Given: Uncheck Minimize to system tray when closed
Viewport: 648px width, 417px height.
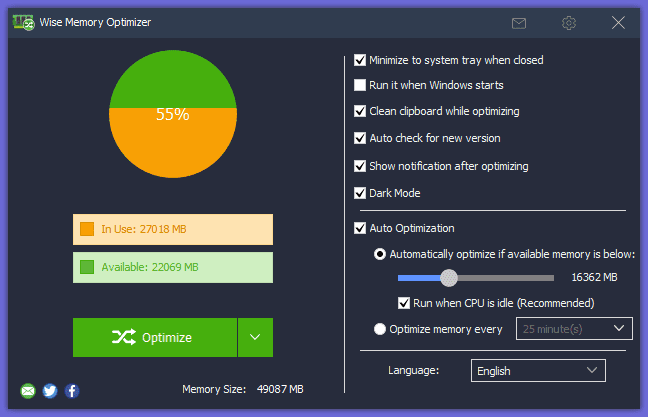Looking at the screenshot, I should [360, 60].
